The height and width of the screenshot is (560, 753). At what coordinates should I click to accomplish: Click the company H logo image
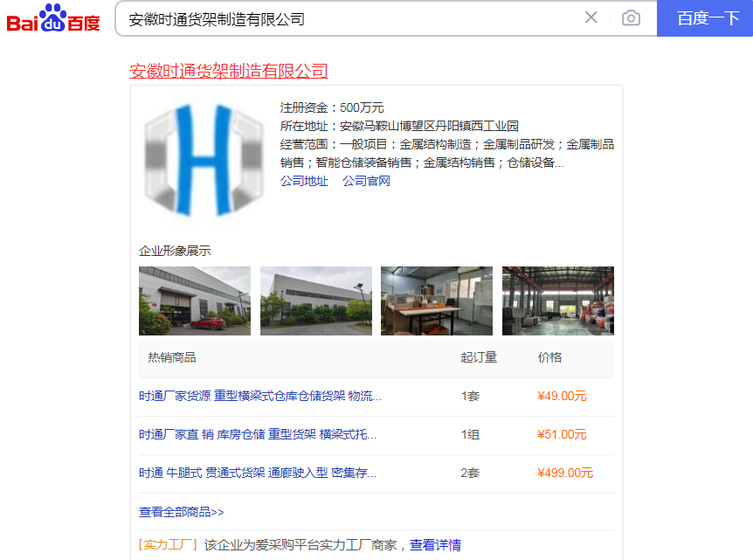coord(204,159)
